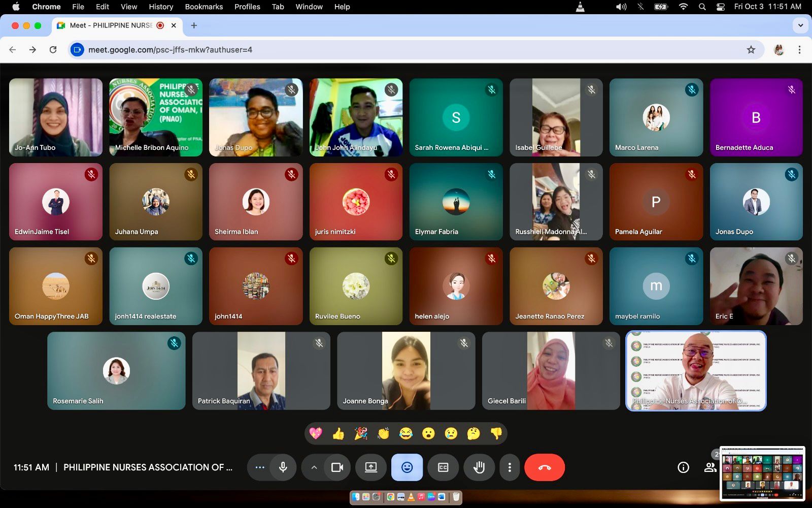Viewport: 812px width, 508px height.
Task: Open audio settings three-dots menu
Action: click(260, 467)
